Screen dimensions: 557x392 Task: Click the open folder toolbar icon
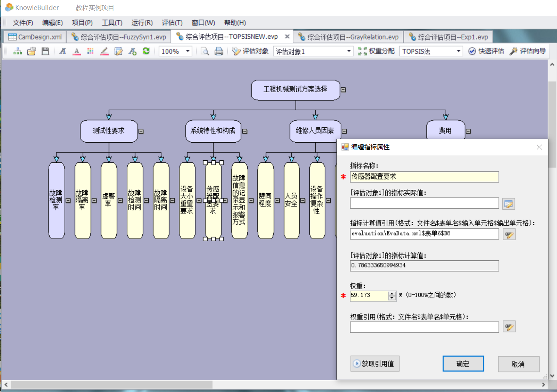pos(32,51)
